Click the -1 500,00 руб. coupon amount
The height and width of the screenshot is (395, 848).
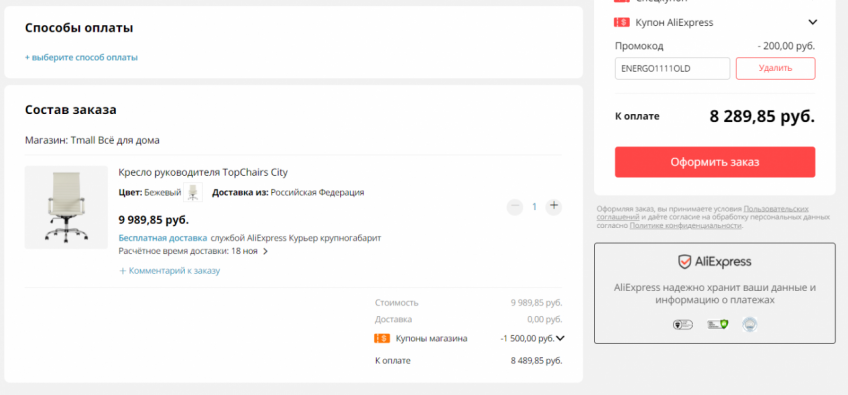[x=528, y=338]
